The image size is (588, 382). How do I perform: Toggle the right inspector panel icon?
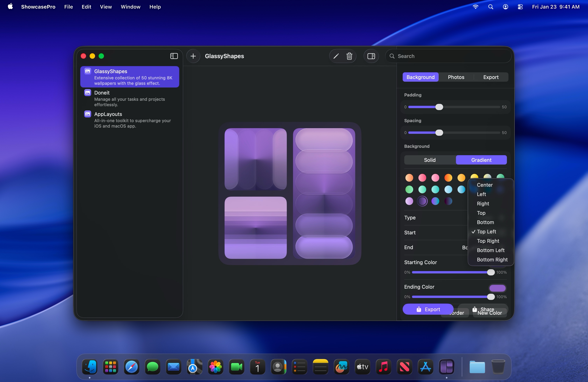[x=371, y=56]
